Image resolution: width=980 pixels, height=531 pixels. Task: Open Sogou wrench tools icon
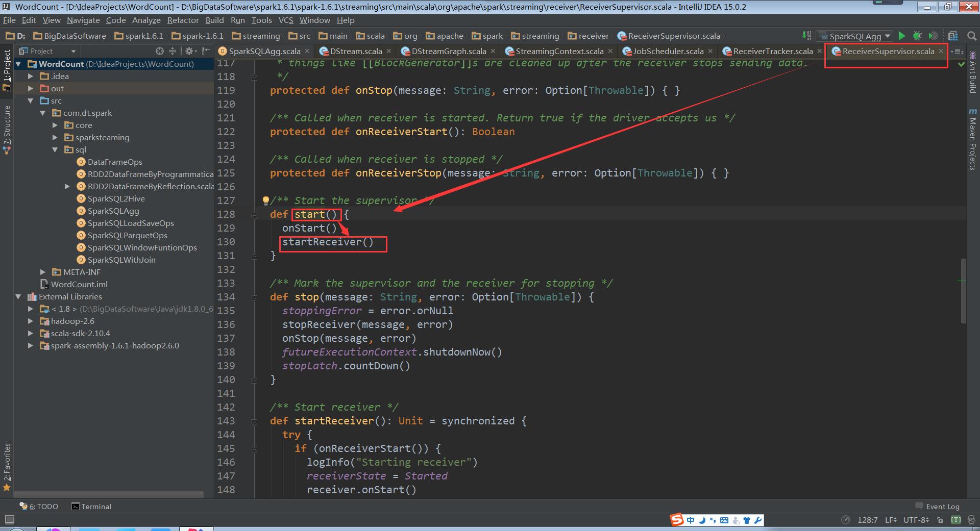click(758, 520)
